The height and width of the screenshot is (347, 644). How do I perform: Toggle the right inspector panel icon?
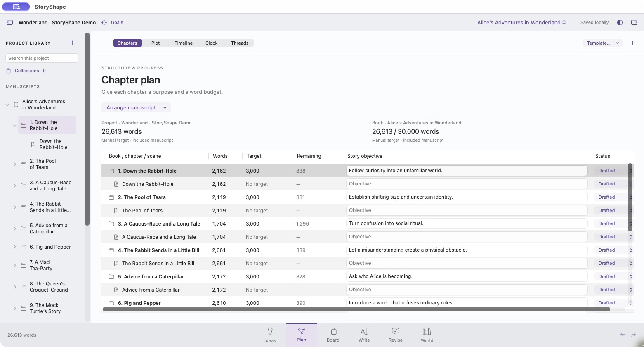[x=635, y=22]
